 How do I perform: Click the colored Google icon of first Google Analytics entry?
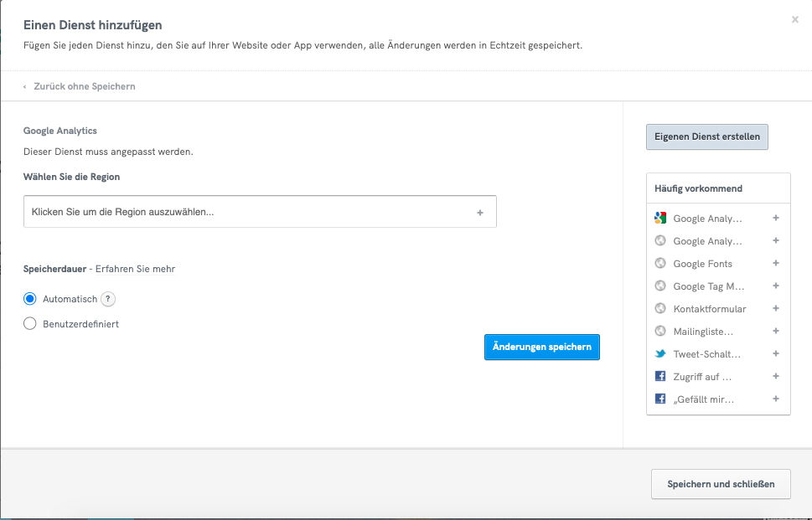coord(660,219)
